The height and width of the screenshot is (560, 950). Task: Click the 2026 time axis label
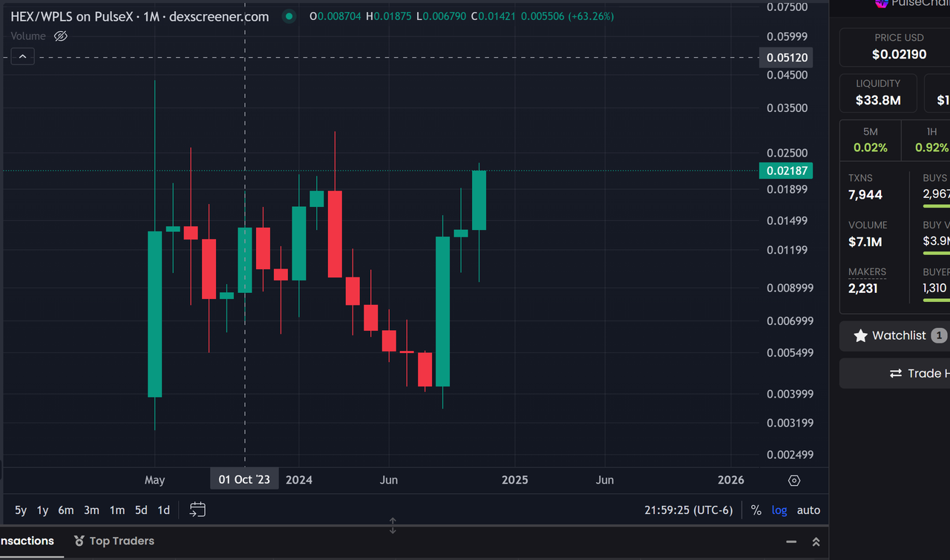coord(731,480)
